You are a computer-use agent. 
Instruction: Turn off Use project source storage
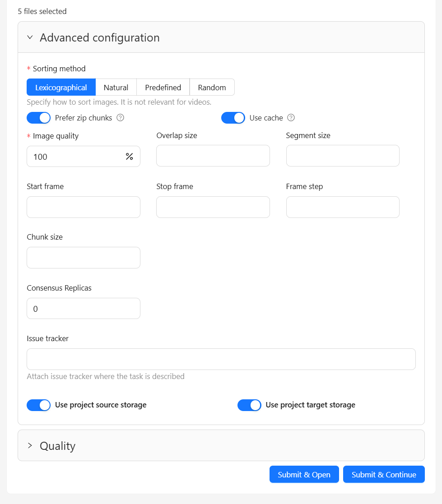(x=38, y=405)
